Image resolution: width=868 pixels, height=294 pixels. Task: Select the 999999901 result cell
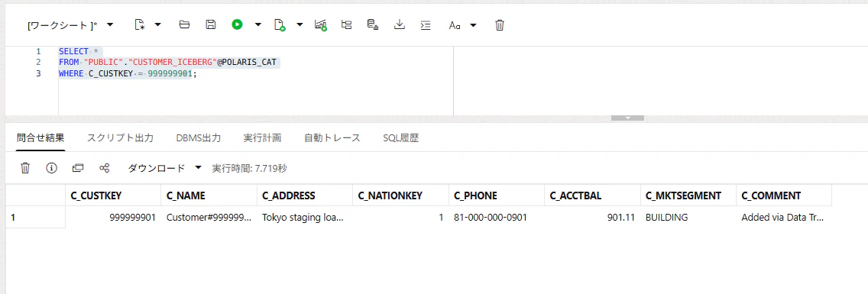113,218
